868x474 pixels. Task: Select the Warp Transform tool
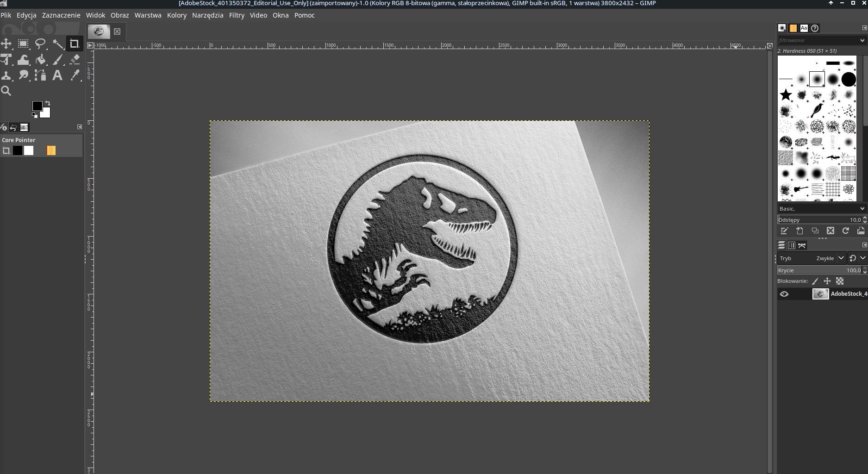click(x=23, y=60)
